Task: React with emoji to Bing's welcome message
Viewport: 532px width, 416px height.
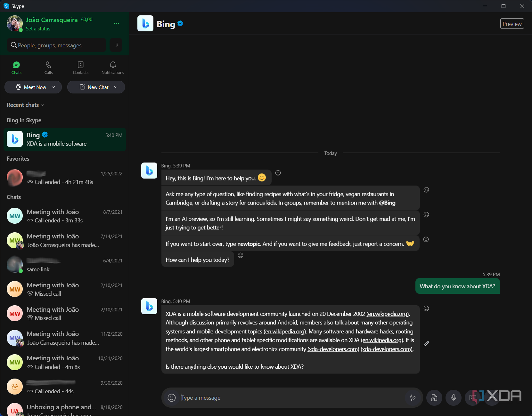Action: click(278, 173)
